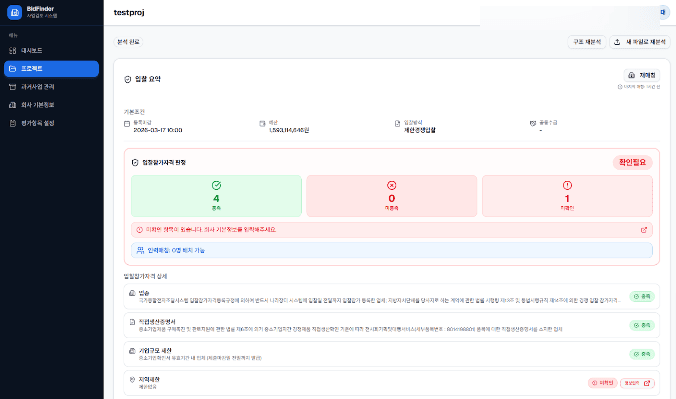Open 과거사업 관리 sidebar item
Viewport: 676px width, 399px height.
(x=51, y=87)
